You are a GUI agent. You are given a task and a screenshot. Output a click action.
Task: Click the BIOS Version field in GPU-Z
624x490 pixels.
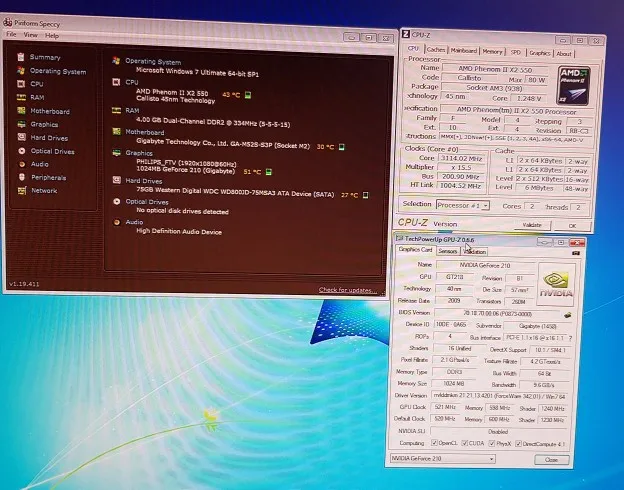point(497,314)
